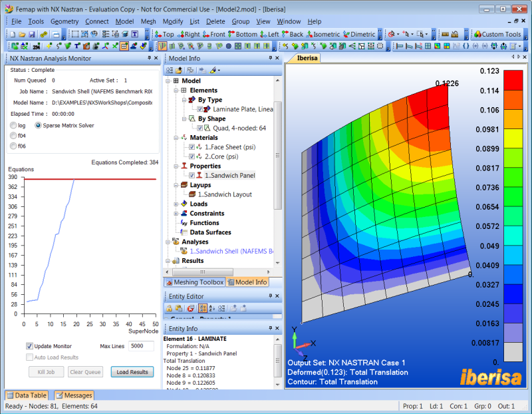Collapse the Model tree node

click(x=168, y=81)
